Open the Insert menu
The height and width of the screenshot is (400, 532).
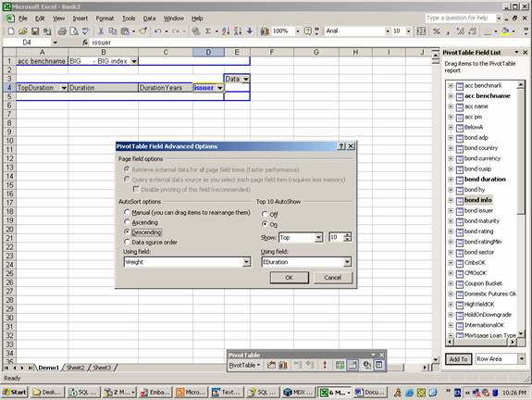(80, 19)
